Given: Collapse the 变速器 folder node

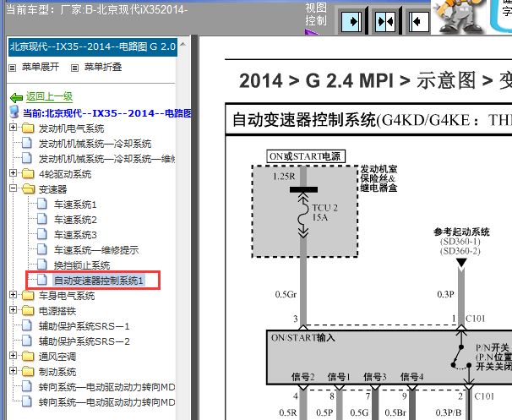Looking at the screenshot, I should pyautogui.click(x=13, y=188).
